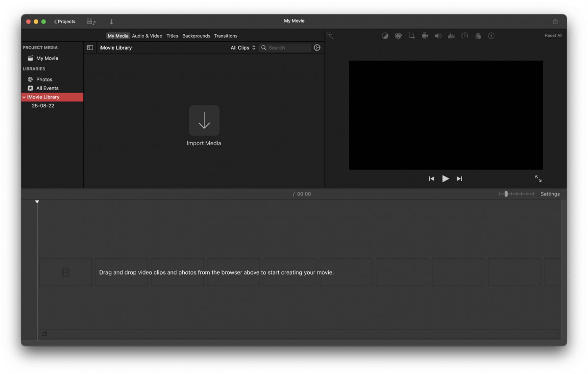588x374 pixels.
Task: Open the clip Speed controls
Action: click(x=465, y=35)
